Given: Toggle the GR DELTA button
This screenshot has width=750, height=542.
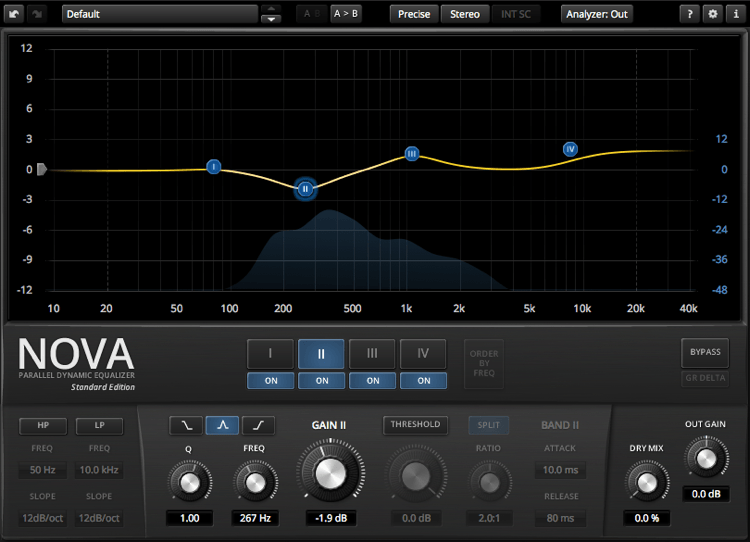Looking at the screenshot, I should tap(705, 378).
